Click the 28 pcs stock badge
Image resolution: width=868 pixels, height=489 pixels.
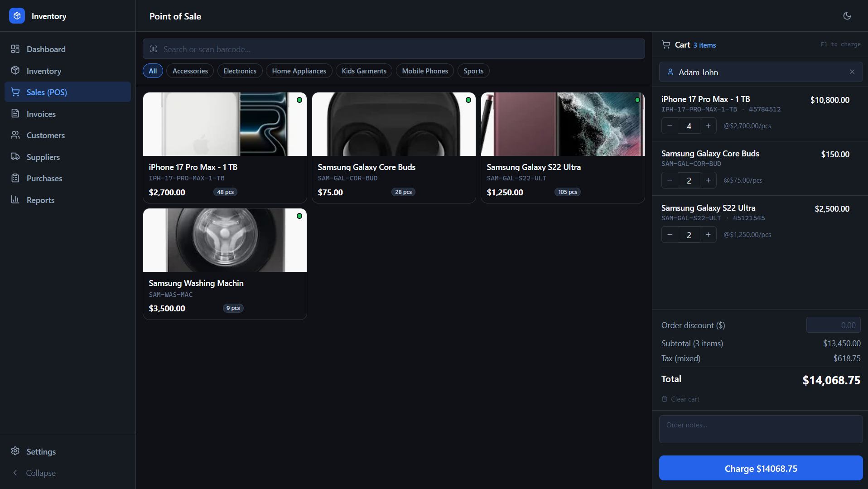[x=403, y=192]
